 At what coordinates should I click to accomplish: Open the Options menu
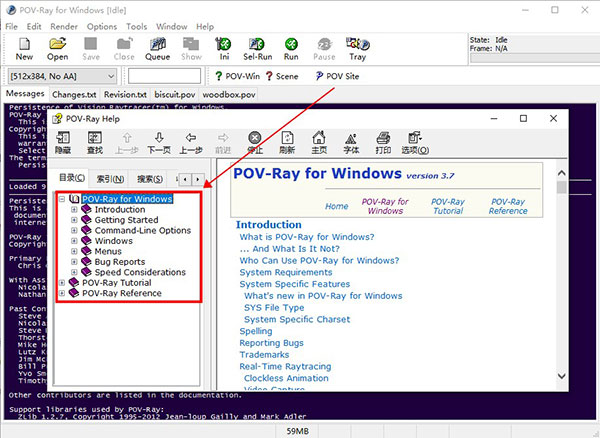pos(102,26)
